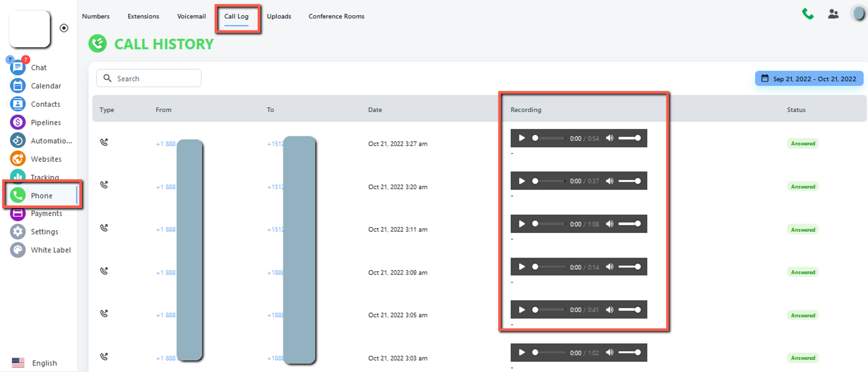Switch to the Voicemail tab
This screenshot has width=868, height=372.
(191, 16)
